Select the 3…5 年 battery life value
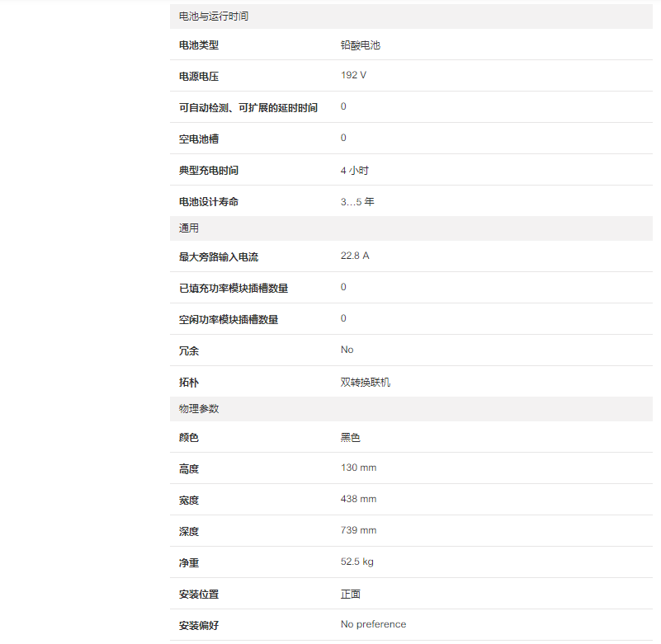Image resolution: width=661 pixels, height=644 pixels. (x=357, y=201)
